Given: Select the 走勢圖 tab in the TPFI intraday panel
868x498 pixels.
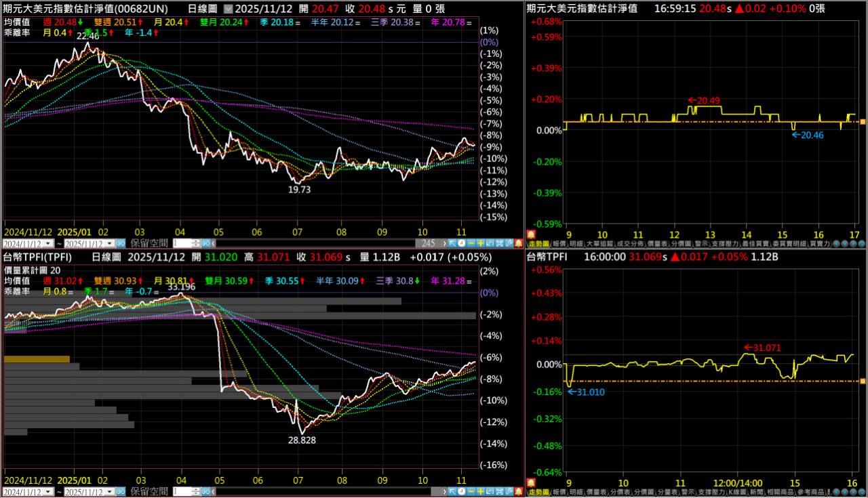Looking at the screenshot, I should tap(538, 492).
